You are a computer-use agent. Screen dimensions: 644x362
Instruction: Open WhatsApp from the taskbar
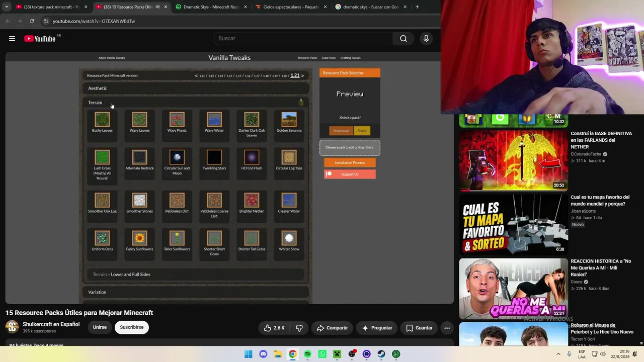322,354
